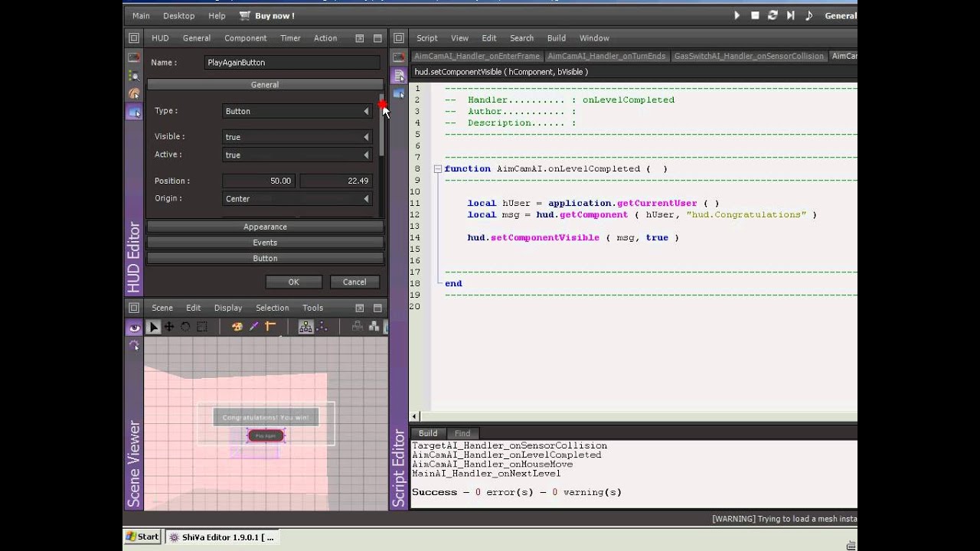Maximize the Scene Viewer panel

377,308
